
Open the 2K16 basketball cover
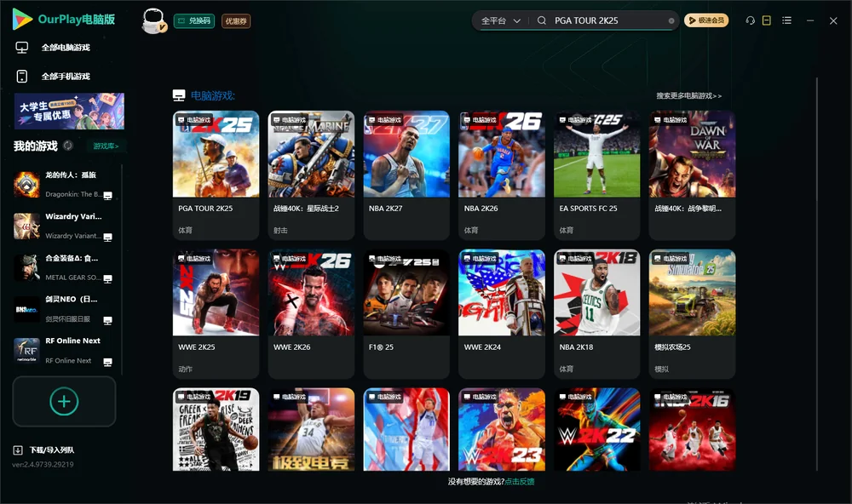[x=692, y=429]
